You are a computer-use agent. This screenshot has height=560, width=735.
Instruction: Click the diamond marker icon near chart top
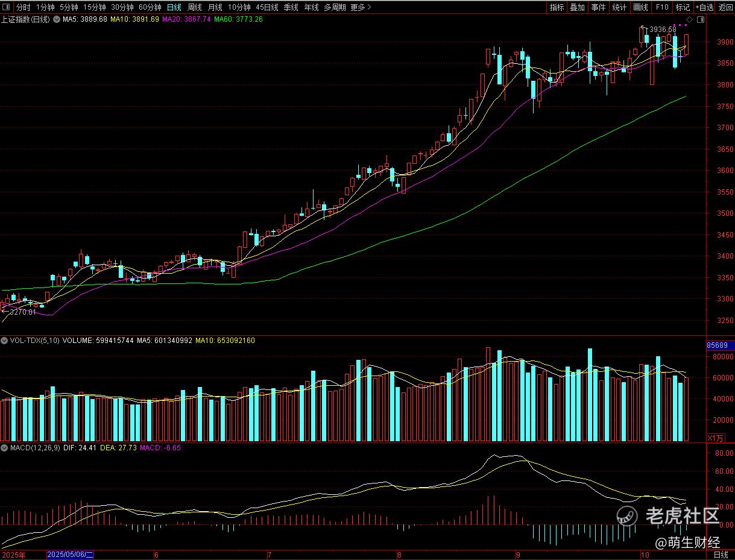tap(689, 19)
